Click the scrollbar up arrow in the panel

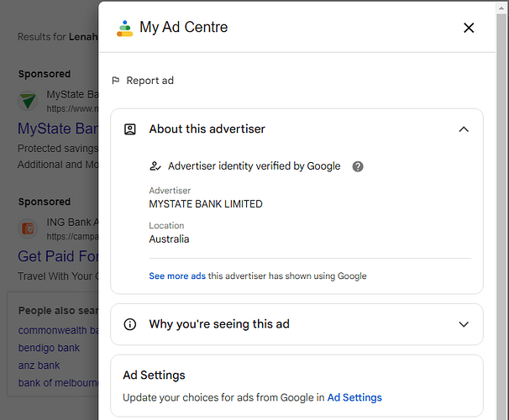(x=501, y=8)
